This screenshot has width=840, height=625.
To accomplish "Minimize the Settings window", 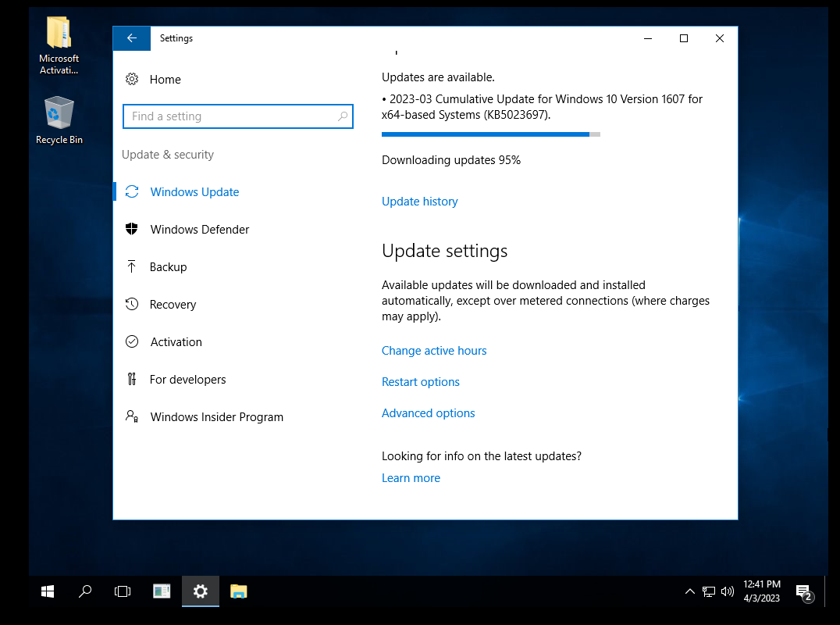I will (x=648, y=38).
